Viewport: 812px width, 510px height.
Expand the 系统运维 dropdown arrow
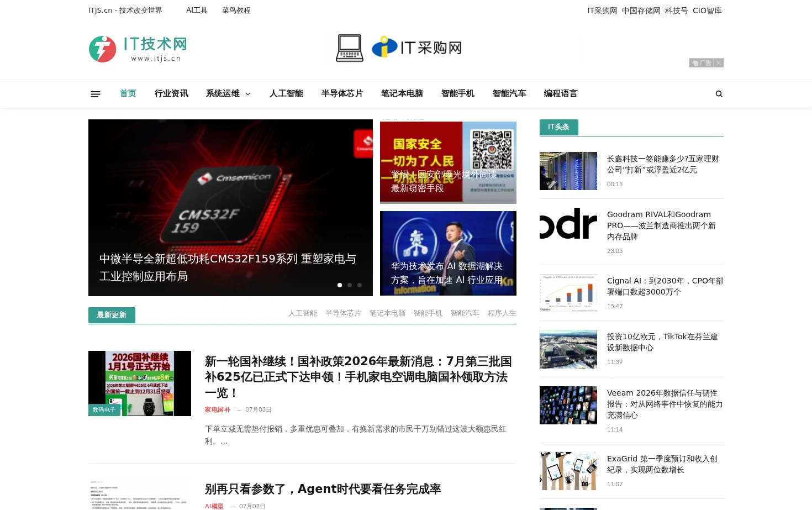248,94
